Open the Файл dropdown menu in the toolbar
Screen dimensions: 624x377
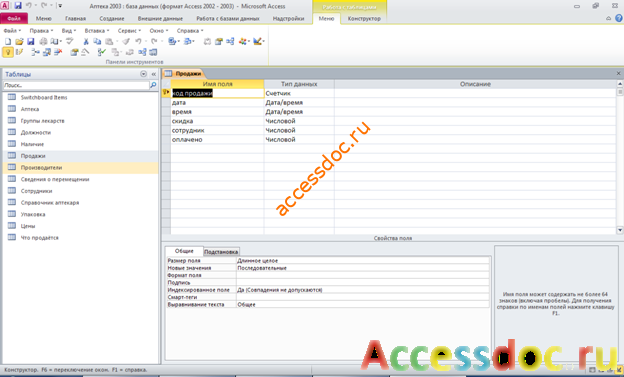(12, 30)
